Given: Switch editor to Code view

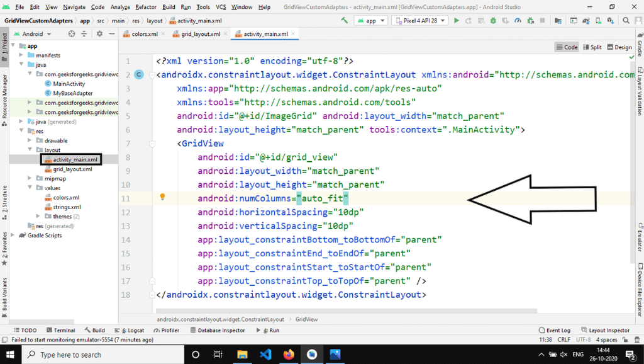Looking at the screenshot, I should pyautogui.click(x=567, y=47).
